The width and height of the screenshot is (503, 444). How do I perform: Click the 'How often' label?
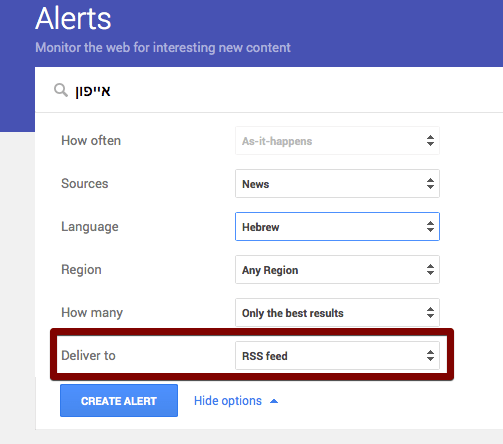(91, 141)
